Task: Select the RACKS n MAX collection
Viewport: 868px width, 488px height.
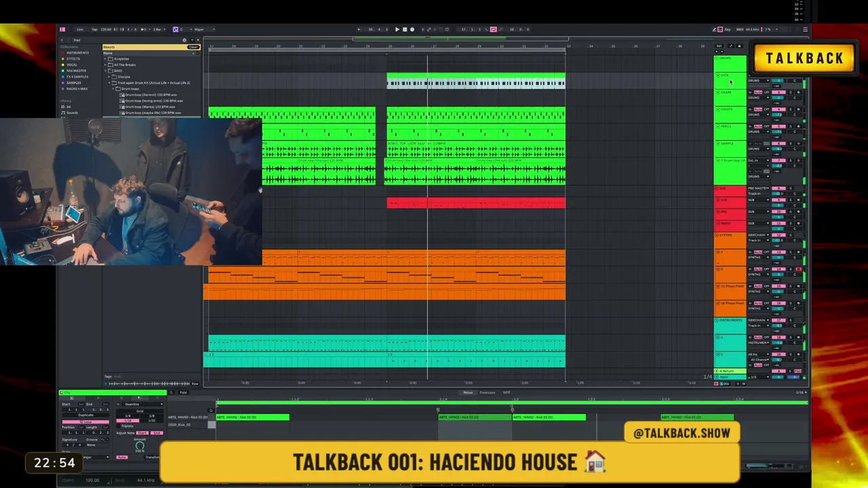Action: click(x=77, y=89)
